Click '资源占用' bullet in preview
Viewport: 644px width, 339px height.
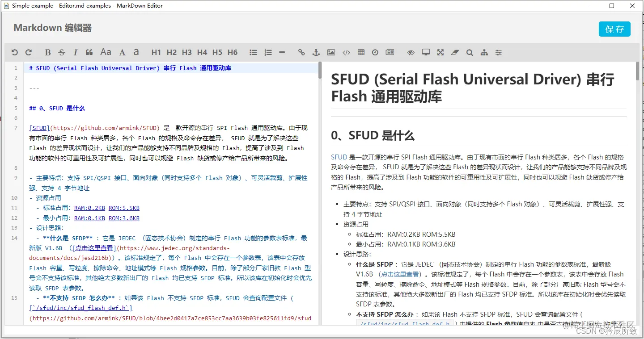(356, 224)
